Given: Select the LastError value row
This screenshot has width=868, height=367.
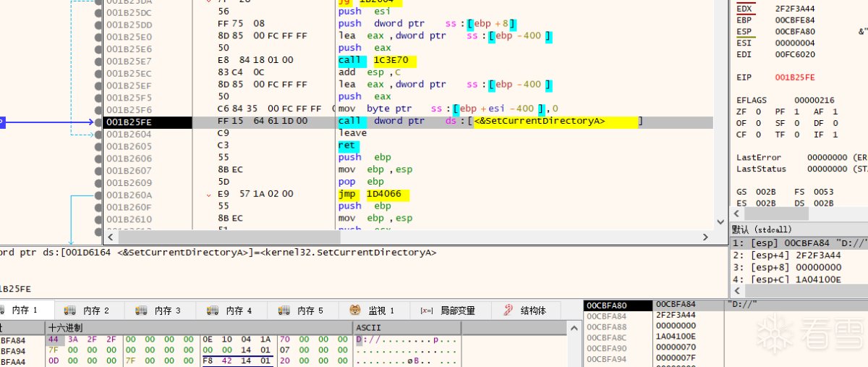Looking at the screenshot, I should pos(801,157).
